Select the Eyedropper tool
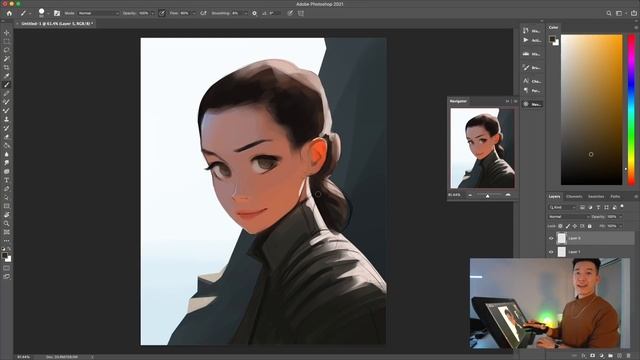Viewport: 640px width, 360px height. [7, 76]
